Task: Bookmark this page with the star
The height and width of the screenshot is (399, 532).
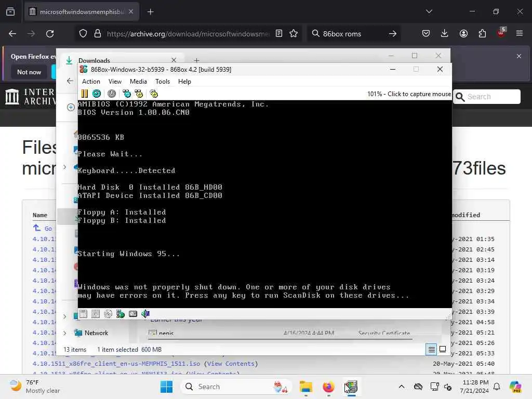Action: coord(294,34)
